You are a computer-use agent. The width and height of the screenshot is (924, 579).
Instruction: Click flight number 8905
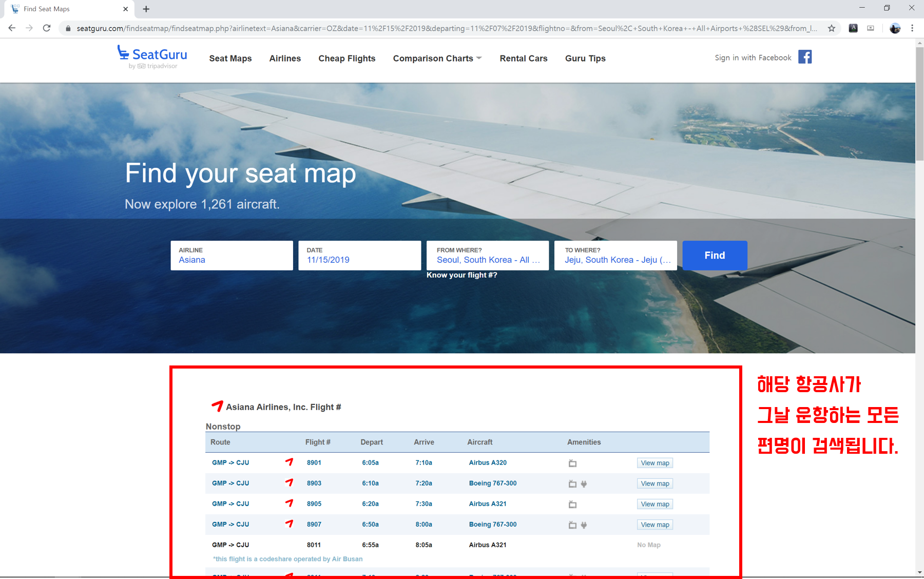click(314, 504)
